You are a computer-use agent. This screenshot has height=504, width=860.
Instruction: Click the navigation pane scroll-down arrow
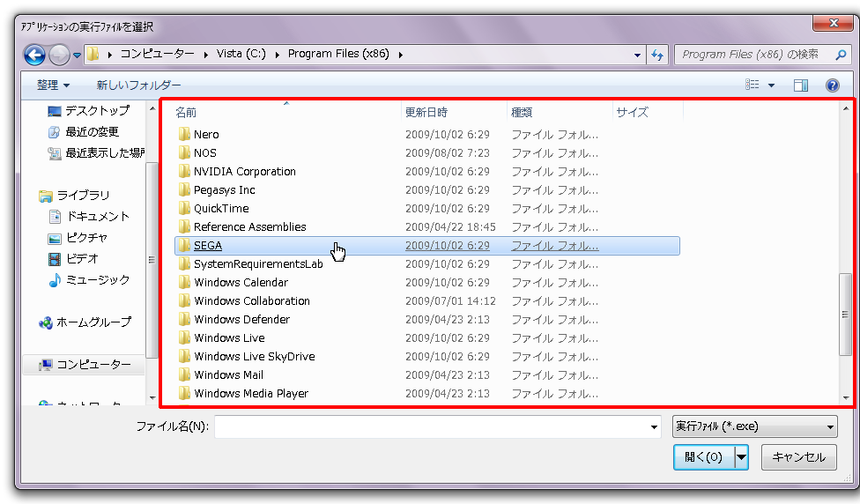coord(152,397)
